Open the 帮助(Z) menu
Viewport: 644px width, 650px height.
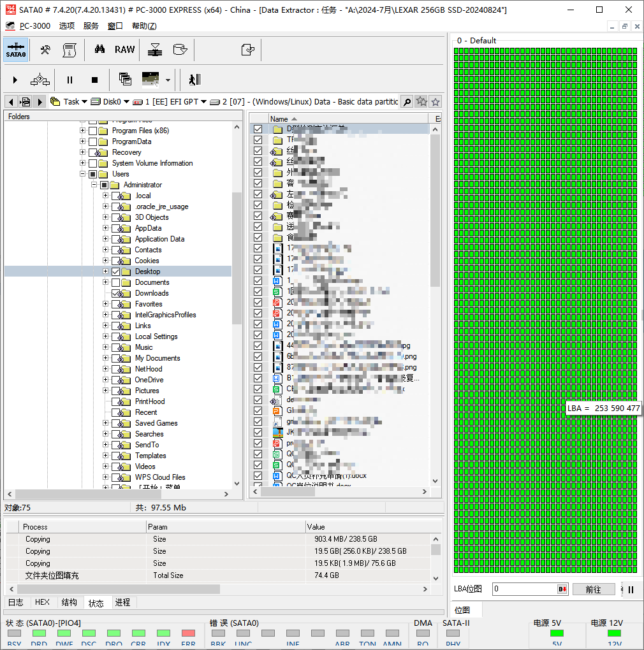[x=144, y=25]
